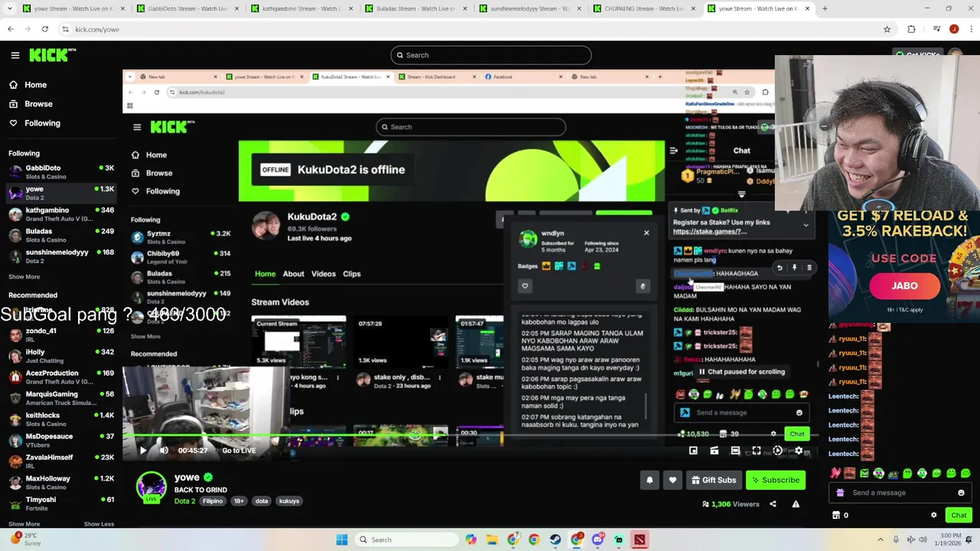Send message with bottom Chat button

coord(959,515)
